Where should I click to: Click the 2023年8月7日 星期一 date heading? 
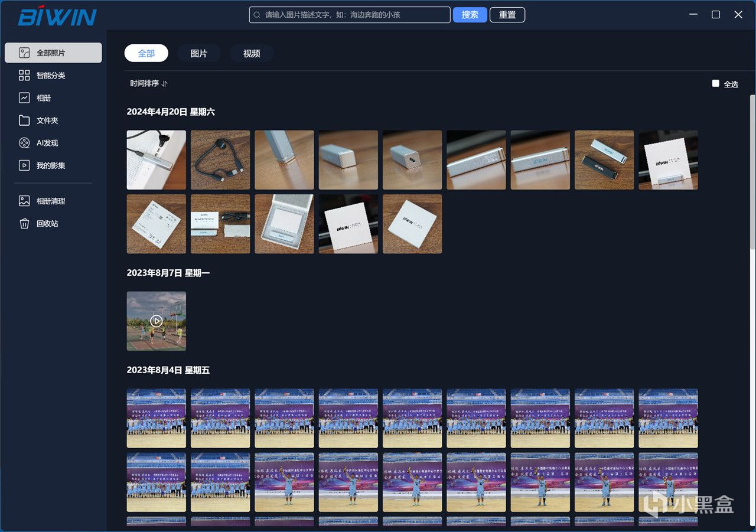168,273
